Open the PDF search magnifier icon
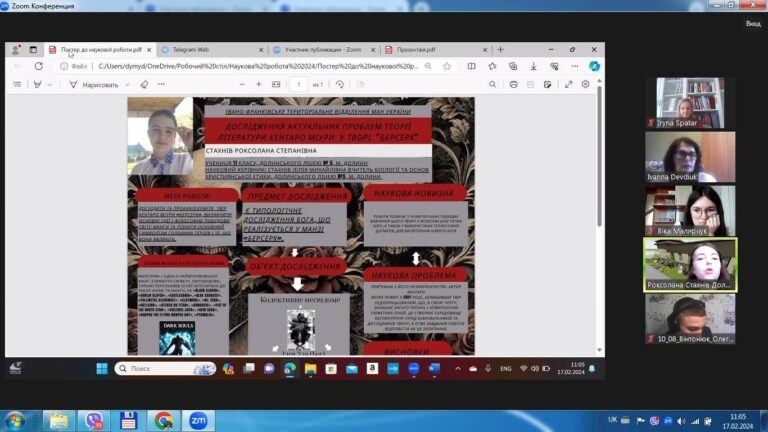This screenshot has width=768, height=432. pyautogui.click(x=492, y=84)
